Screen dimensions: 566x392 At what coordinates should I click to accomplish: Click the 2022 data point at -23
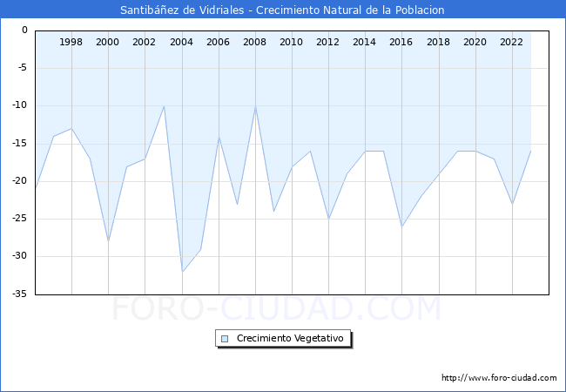[x=512, y=204]
